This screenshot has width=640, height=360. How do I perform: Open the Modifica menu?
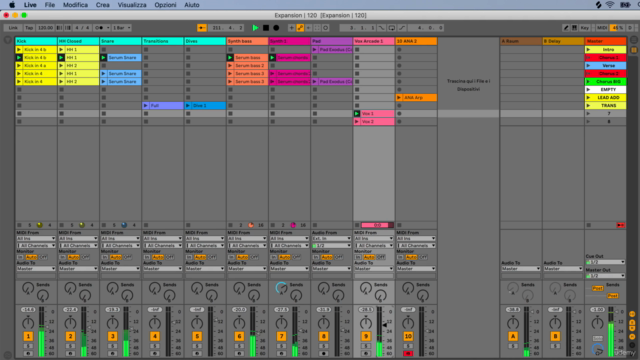[75, 5]
